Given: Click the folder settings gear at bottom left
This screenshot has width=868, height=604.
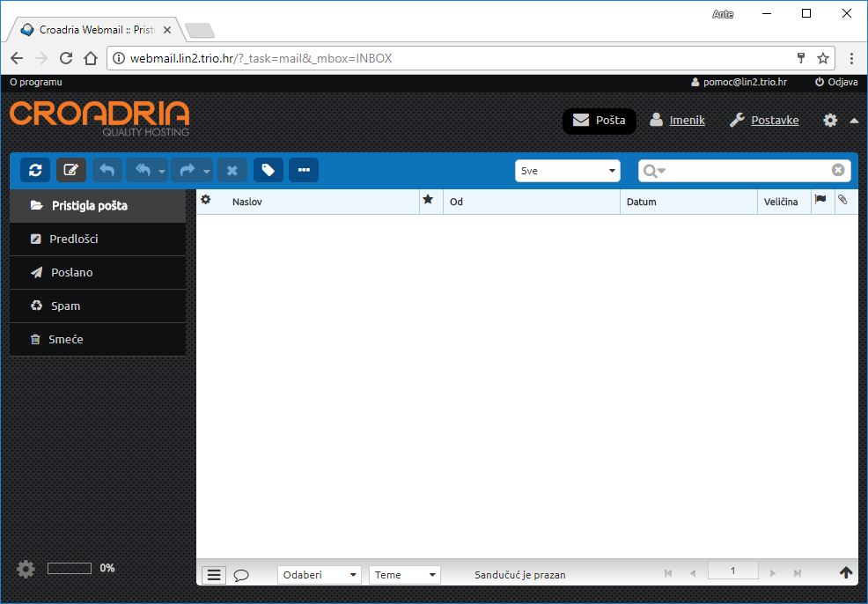Looking at the screenshot, I should 26,569.
